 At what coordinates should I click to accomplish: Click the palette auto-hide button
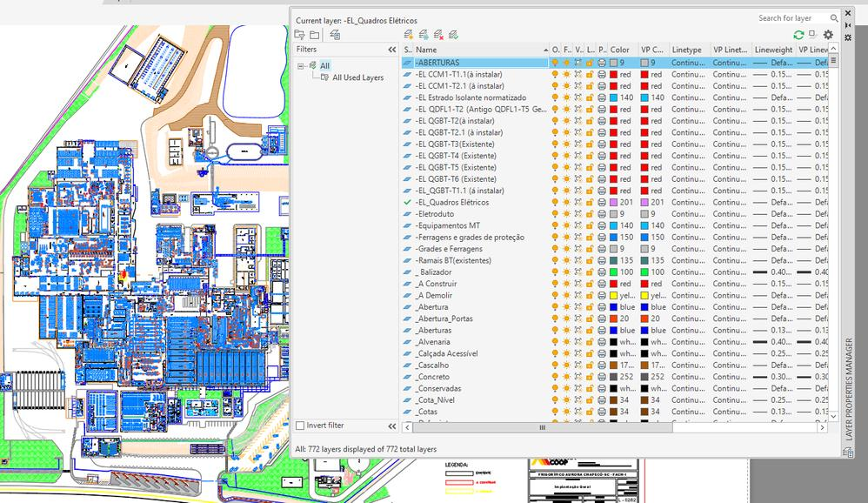[847, 25]
